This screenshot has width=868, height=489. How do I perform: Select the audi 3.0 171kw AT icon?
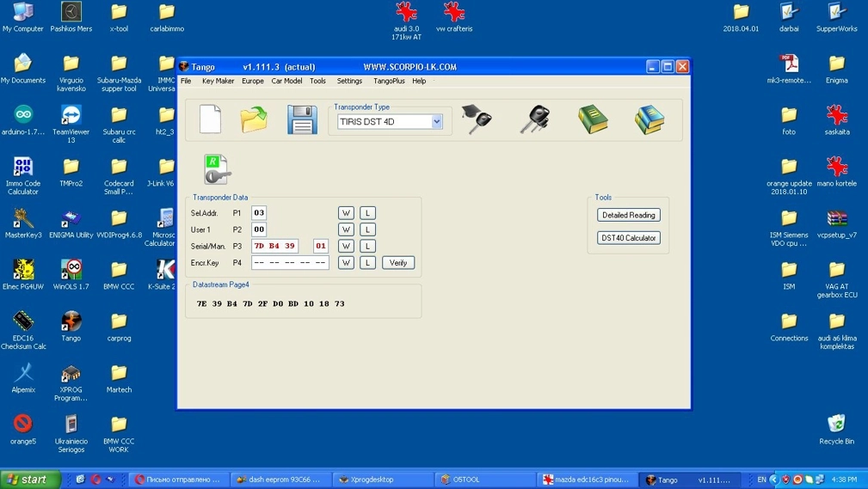[x=406, y=21]
